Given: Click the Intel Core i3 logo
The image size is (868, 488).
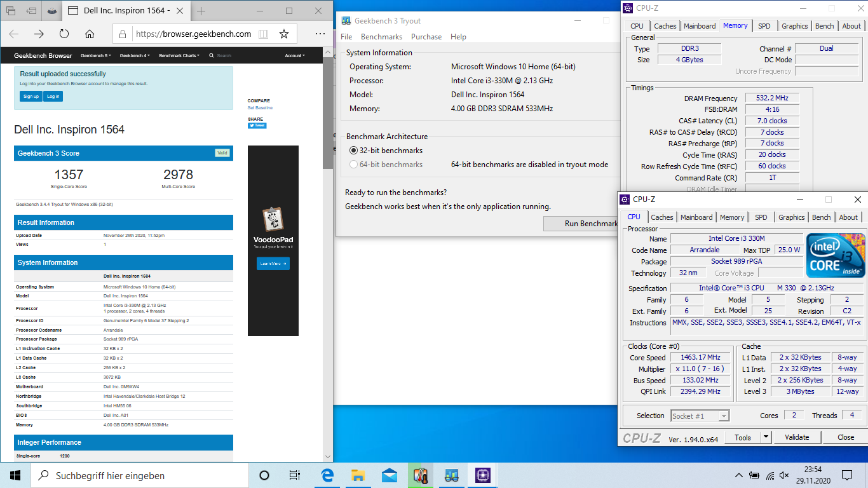Looking at the screenshot, I should (x=836, y=255).
